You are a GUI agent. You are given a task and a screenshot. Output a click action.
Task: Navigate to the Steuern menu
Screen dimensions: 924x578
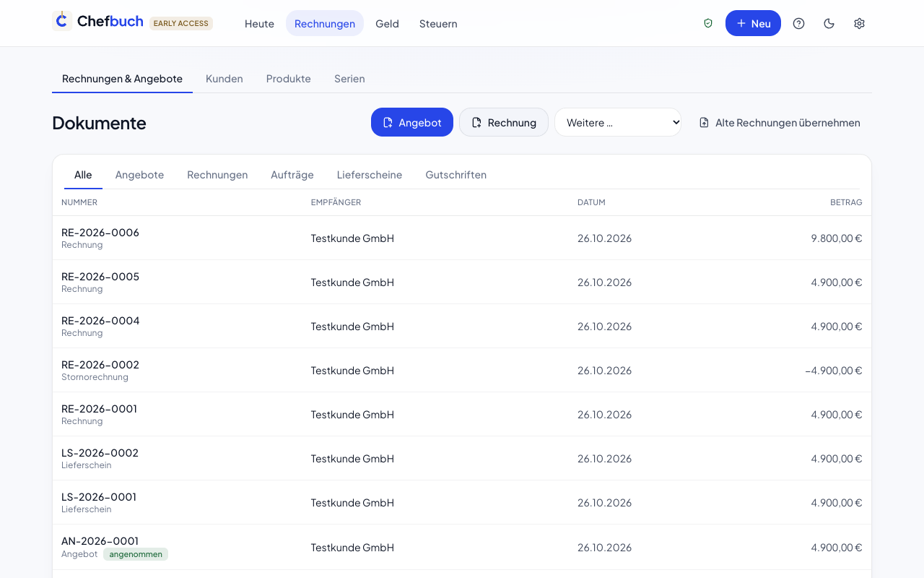pos(438,23)
